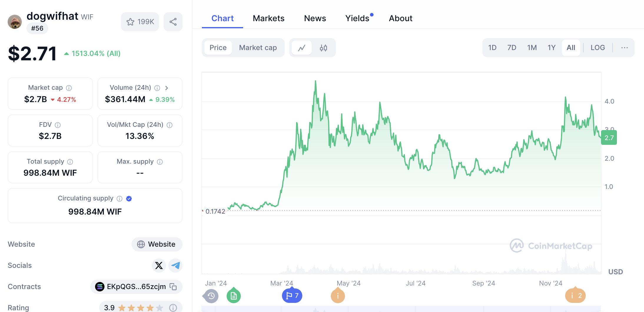The image size is (644, 312).
Task: Switch to the Yields tab
Action: 357,18
